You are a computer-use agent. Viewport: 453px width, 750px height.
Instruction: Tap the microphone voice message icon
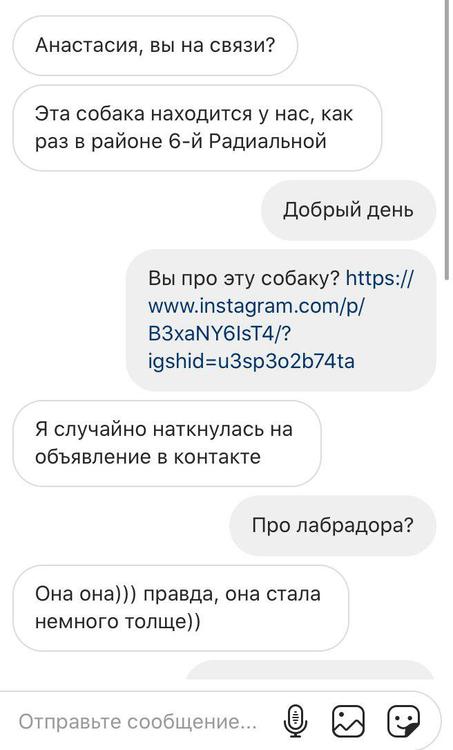(x=296, y=720)
